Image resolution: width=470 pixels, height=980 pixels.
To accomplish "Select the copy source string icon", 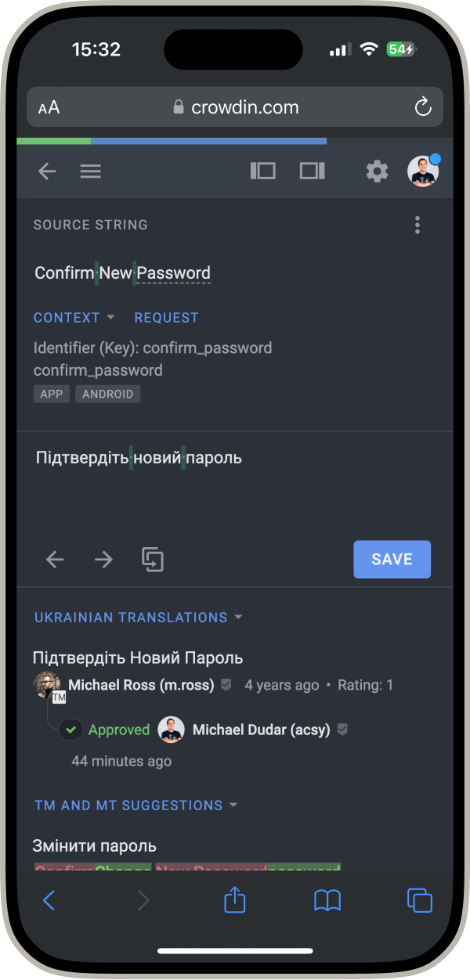I will click(153, 559).
